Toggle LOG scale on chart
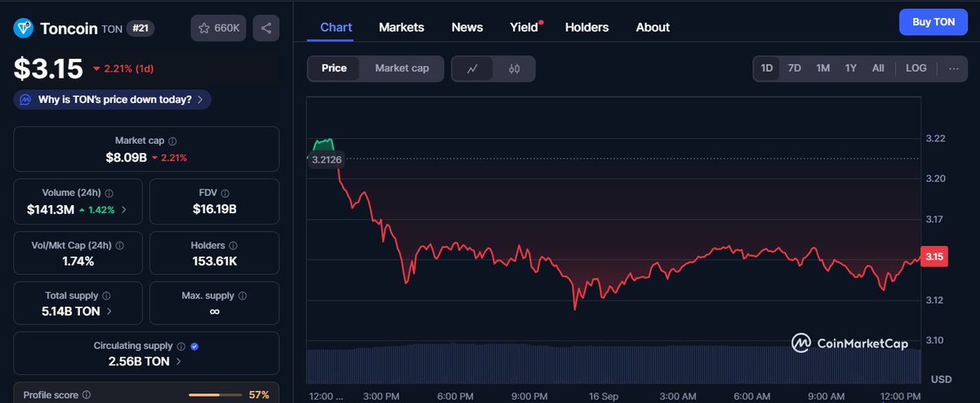Viewport: 980px width, 403px height. (916, 69)
